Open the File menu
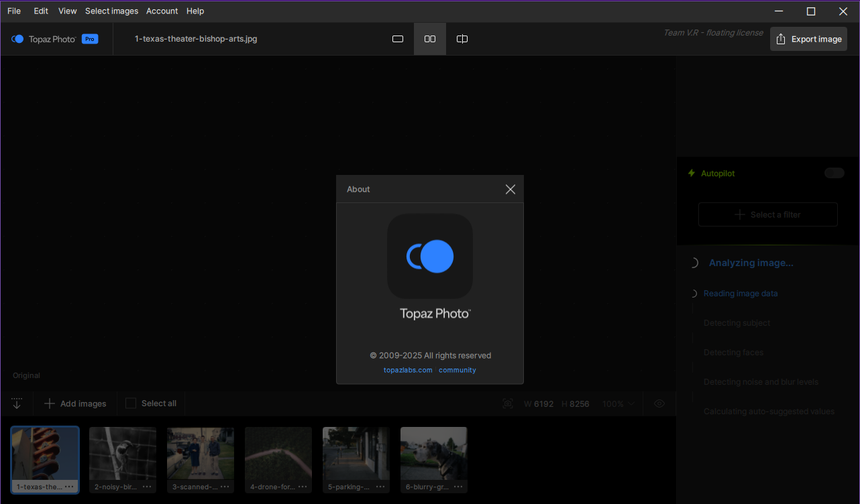Image resolution: width=860 pixels, height=504 pixels. point(14,11)
